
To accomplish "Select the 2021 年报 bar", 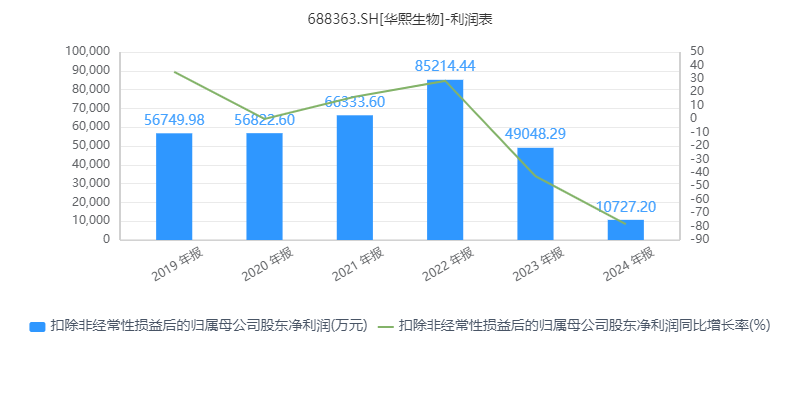I will pos(355,178).
